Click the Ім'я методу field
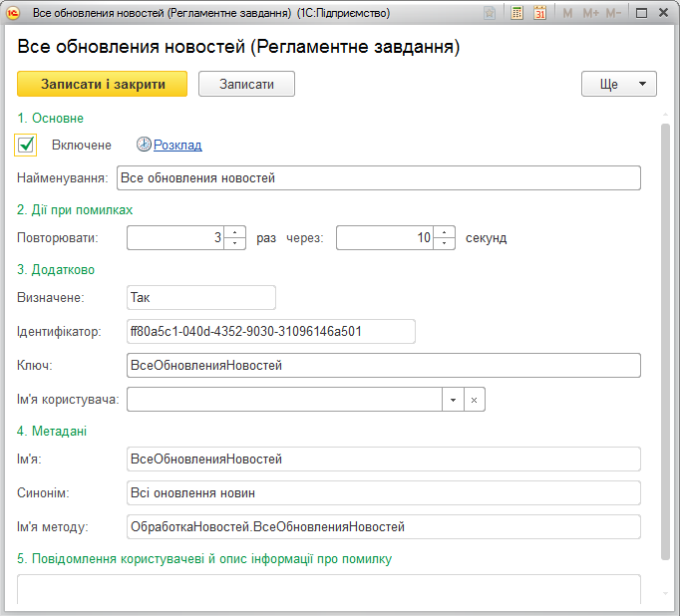 (x=384, y=526)
